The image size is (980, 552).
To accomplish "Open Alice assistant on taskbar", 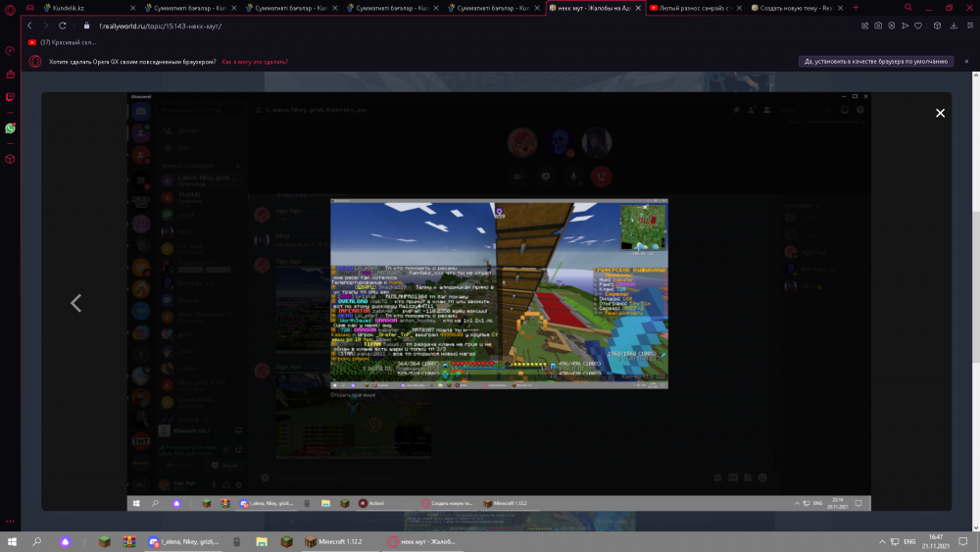I will (x=65, y=542).
